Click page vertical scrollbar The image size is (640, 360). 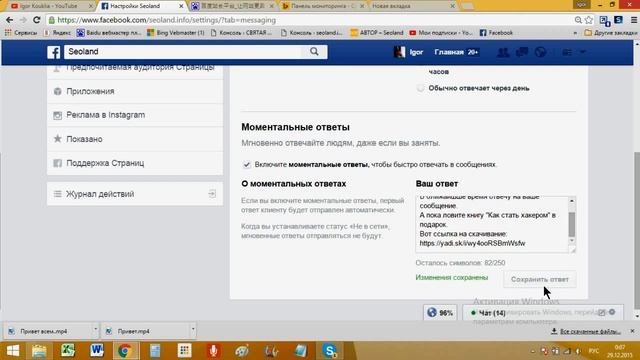637,230
